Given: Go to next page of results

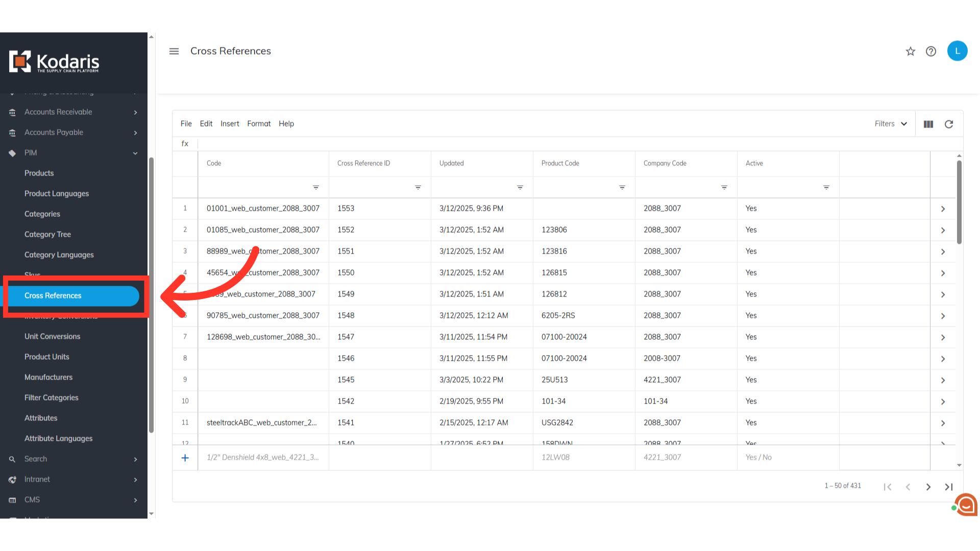Looking at the screenshot, I should (928, 487).
